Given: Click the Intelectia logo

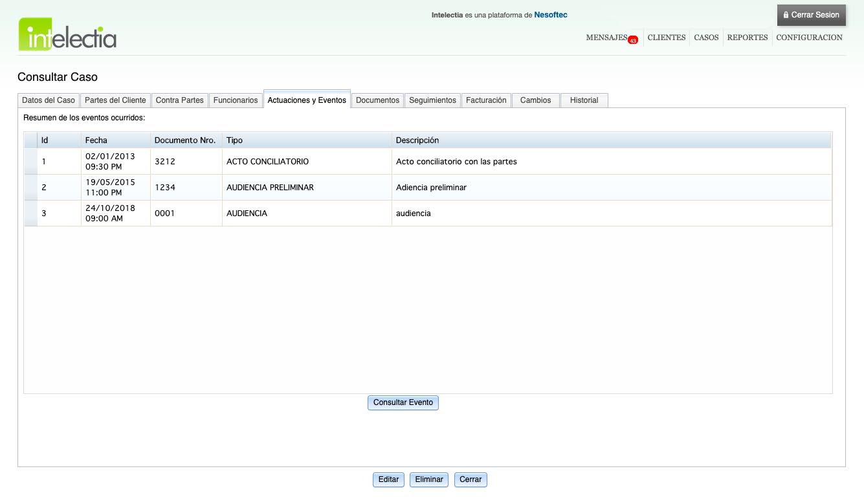Looking at the screenshot, I should pos(67,35).
